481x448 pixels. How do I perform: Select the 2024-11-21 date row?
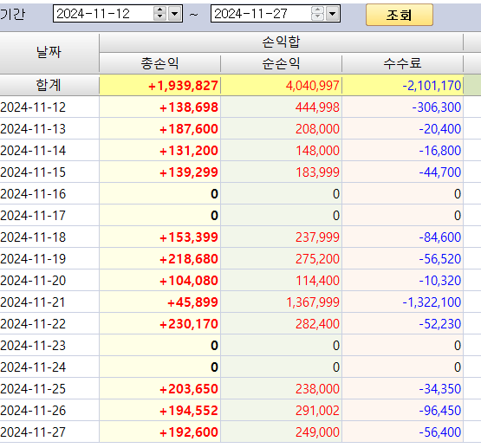(49, 302)
